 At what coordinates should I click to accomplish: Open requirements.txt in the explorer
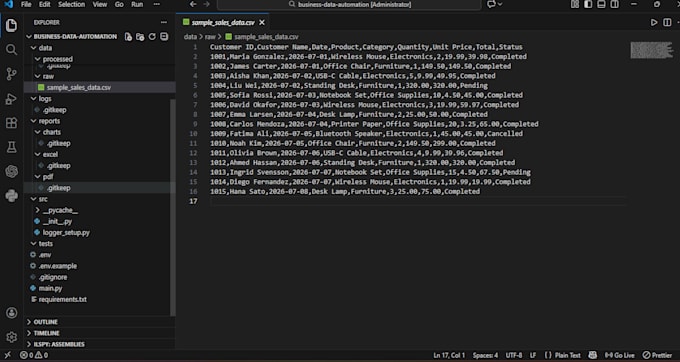tap(62, 300)
